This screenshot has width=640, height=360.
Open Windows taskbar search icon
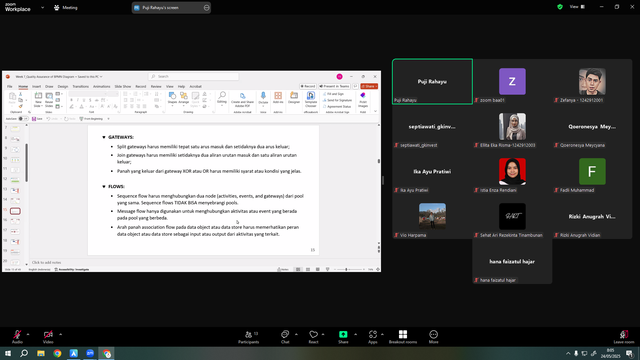[24, 353]
